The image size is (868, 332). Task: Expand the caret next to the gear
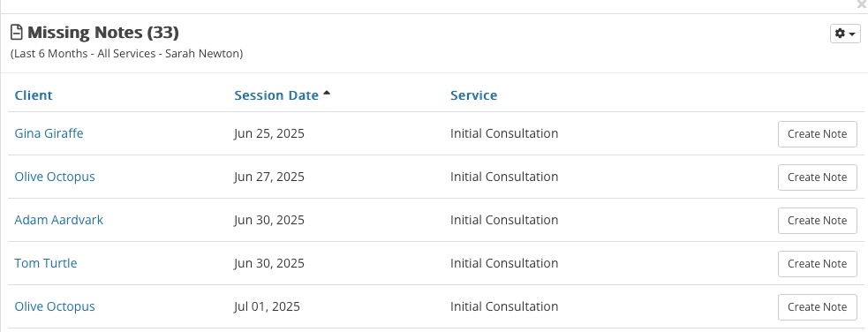[852, 34]
